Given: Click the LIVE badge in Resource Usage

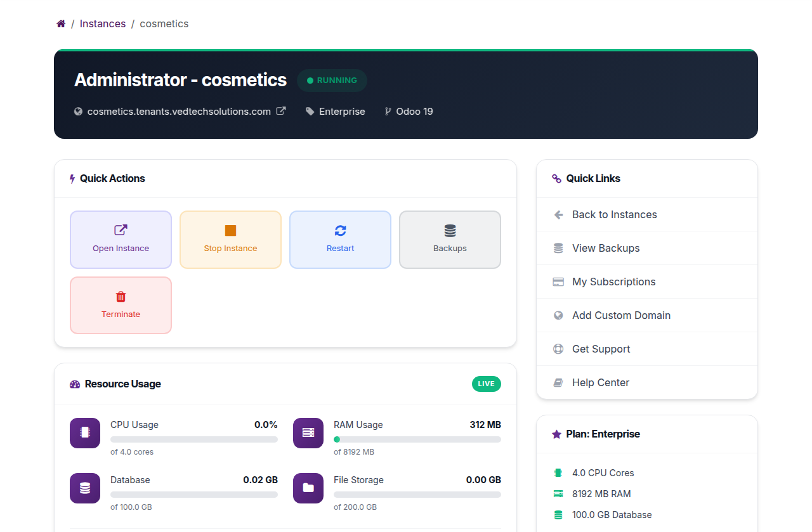Looking at the screenshot, I should click(487, 384).
